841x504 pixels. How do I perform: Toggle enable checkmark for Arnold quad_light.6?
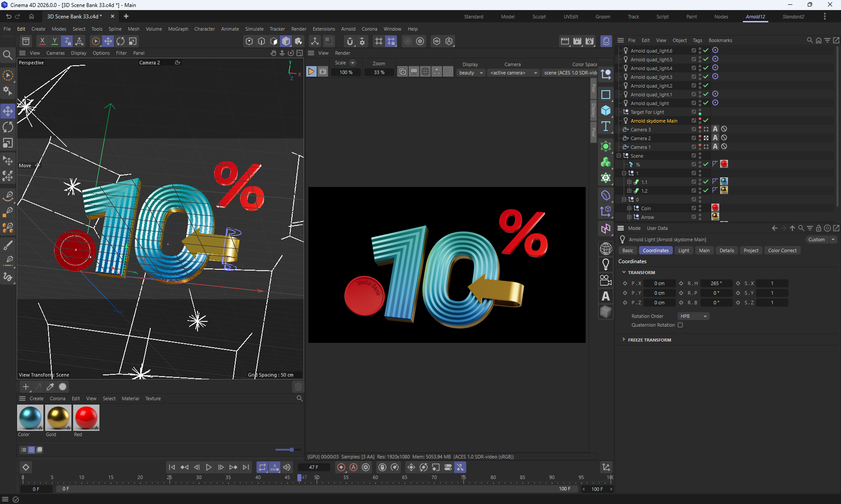pos(706,50)
